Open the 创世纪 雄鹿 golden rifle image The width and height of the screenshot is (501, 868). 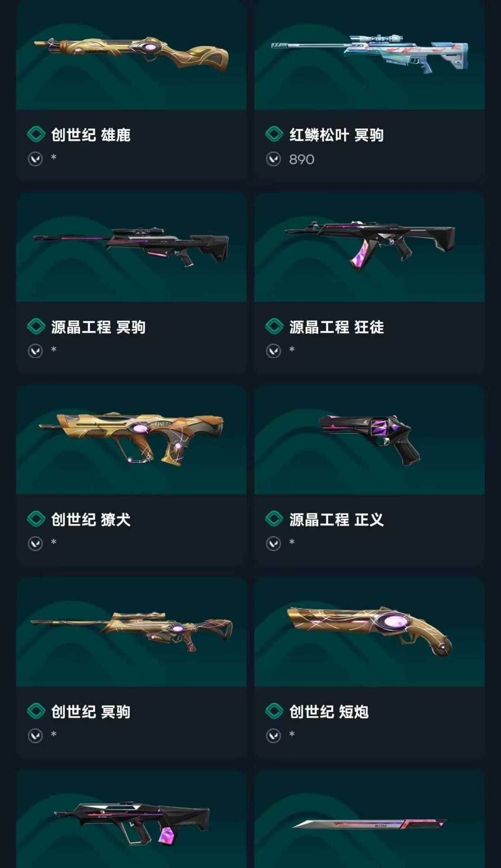[x=131, y=55]
